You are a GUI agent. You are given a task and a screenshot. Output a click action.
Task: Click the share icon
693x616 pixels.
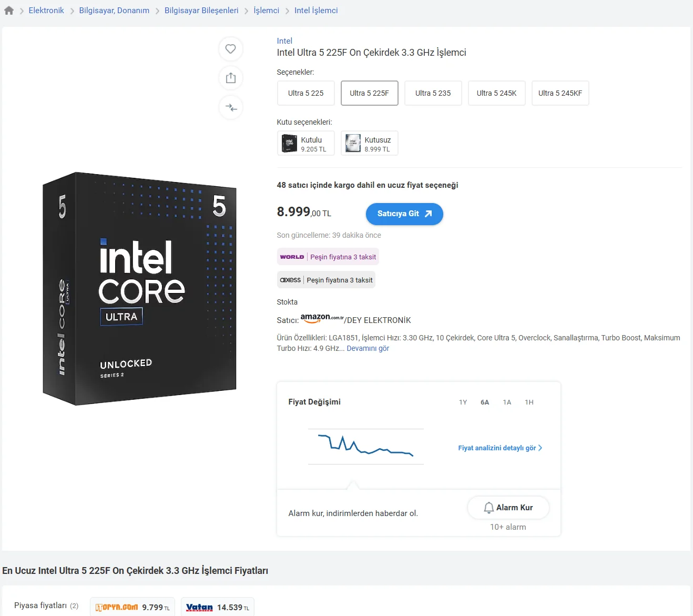pos(230,78)
